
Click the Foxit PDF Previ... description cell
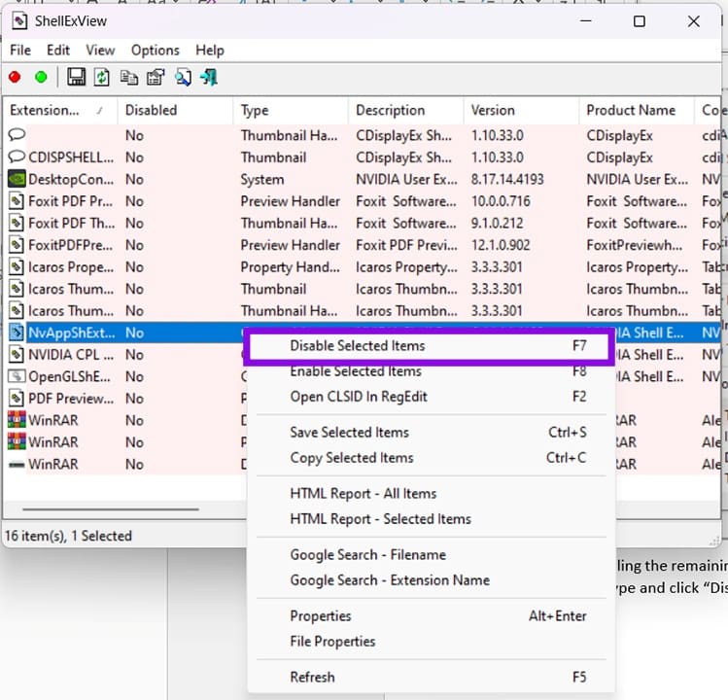point(406,245)
